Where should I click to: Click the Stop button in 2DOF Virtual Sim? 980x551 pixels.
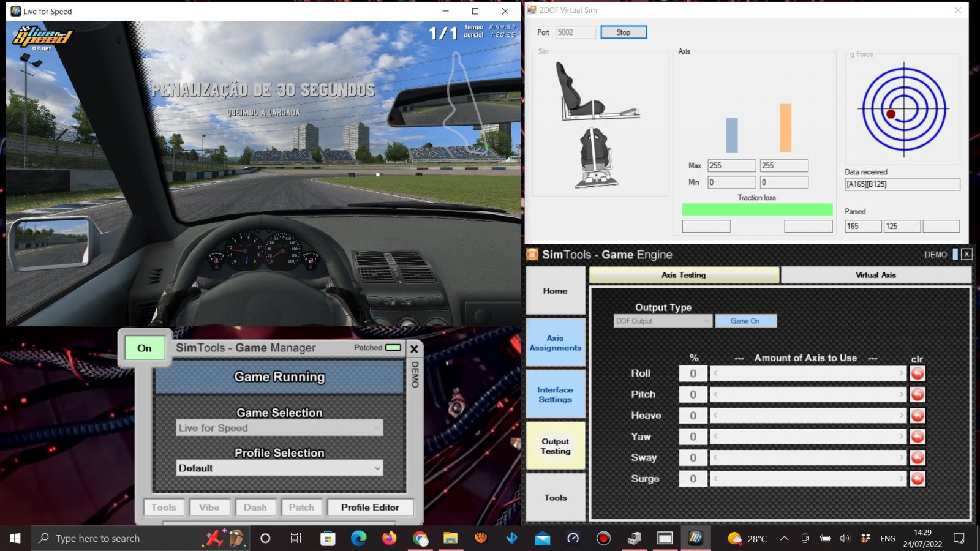click(624, 32)
